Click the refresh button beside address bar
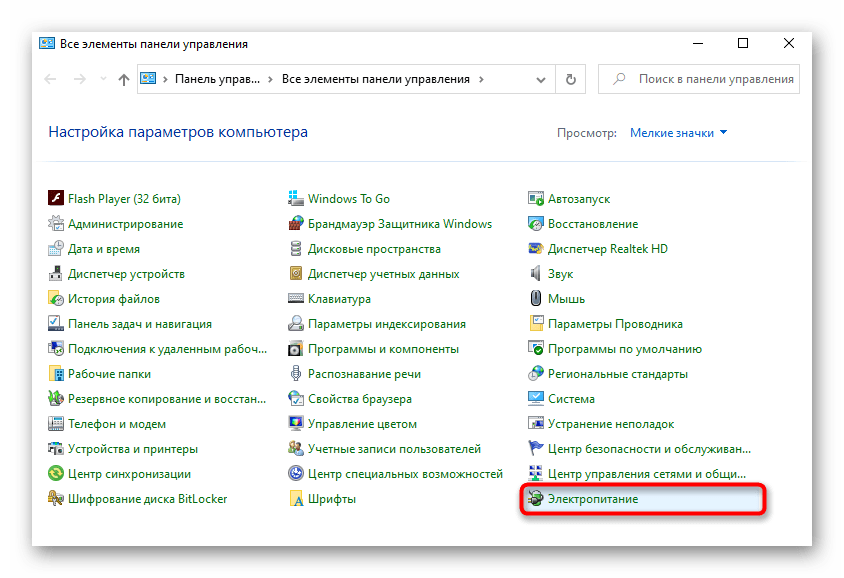This screenshot has height=578, width=844. 571,79
